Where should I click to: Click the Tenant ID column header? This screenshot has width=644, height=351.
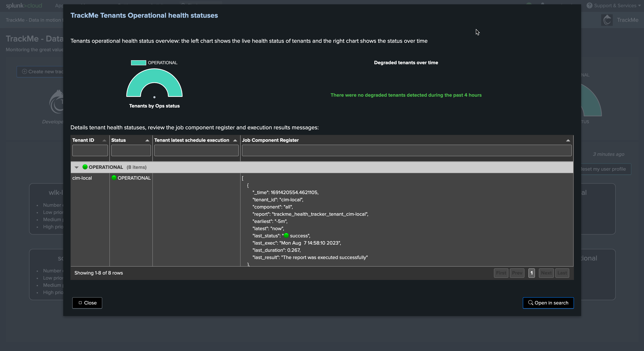tap(83, 140)
